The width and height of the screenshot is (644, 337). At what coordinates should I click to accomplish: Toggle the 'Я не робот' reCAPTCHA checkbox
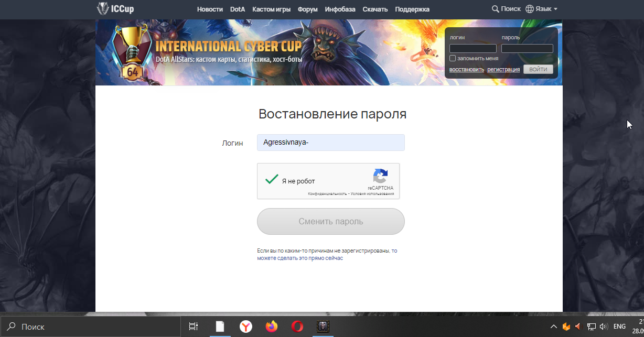pos(272,180)
